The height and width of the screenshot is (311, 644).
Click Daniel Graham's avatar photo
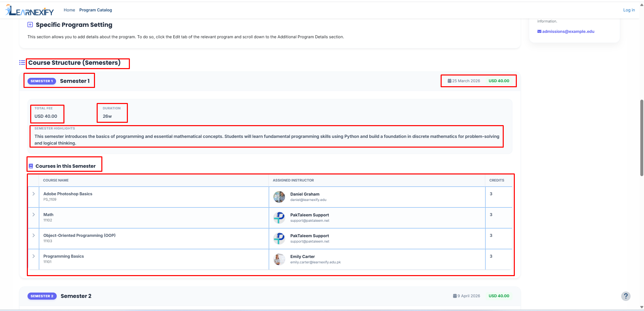[279, 197]
